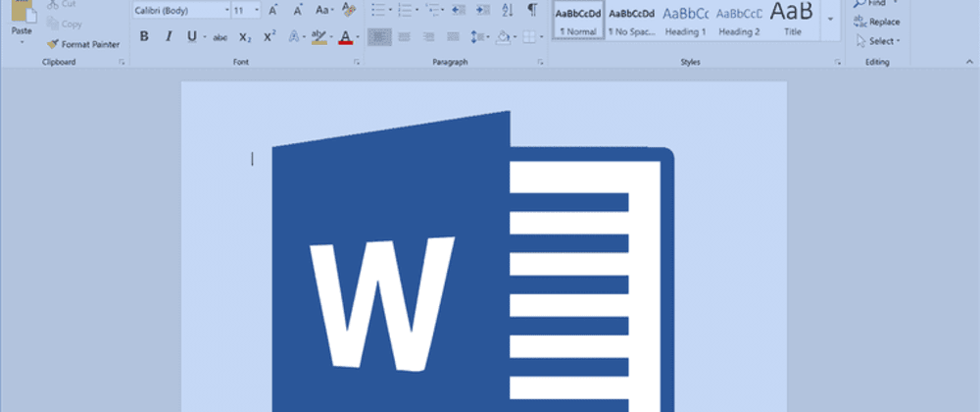
Task: Click Increase Indent icon
Action: [482, 10]
